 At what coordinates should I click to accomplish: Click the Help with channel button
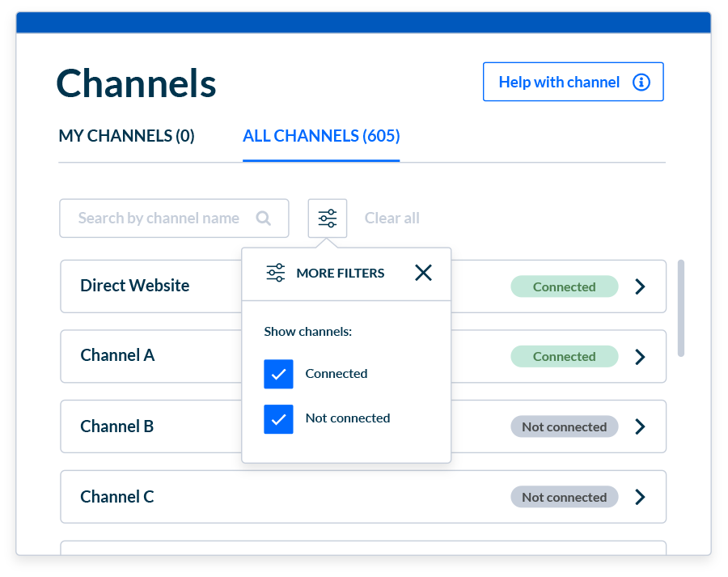click(573, 82)
